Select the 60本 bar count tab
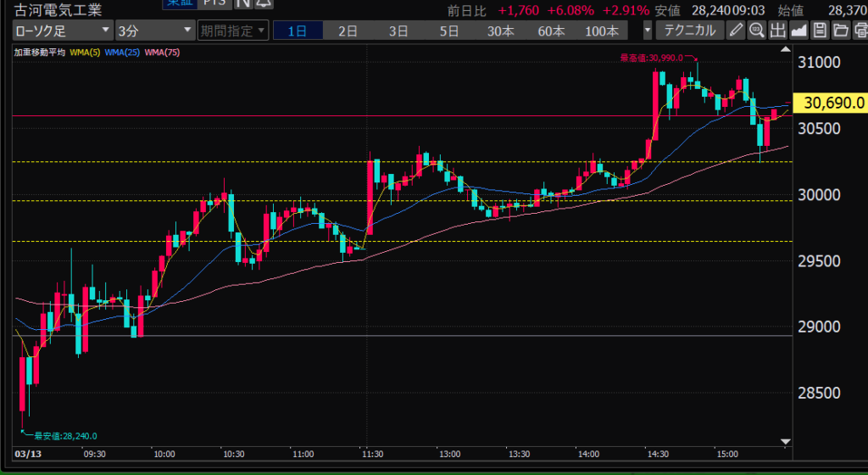 click(x=551, y=31)
